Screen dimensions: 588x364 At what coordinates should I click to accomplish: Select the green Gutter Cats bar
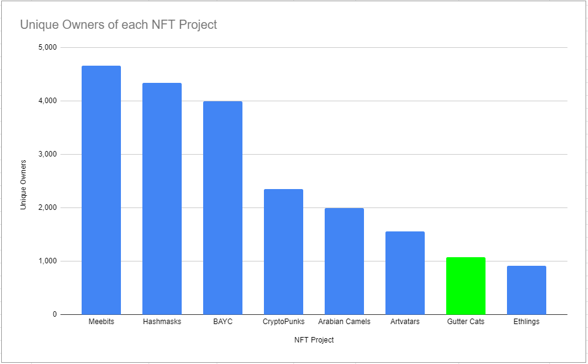466,286
